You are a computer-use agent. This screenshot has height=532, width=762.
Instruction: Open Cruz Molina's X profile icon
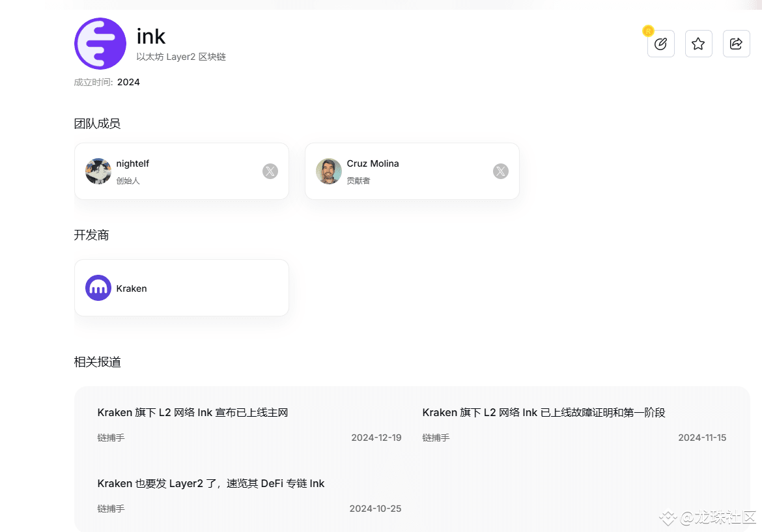click(x=501, y=171)
